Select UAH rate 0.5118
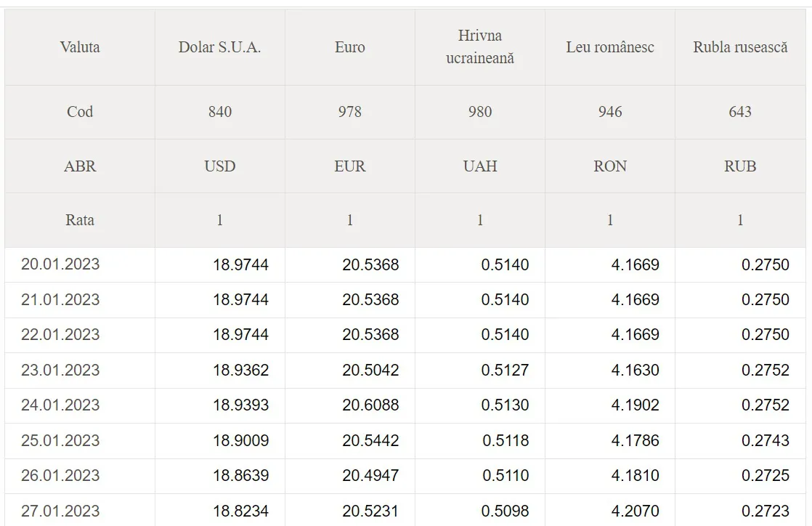812x526 pixels. [x=506, y=440]
